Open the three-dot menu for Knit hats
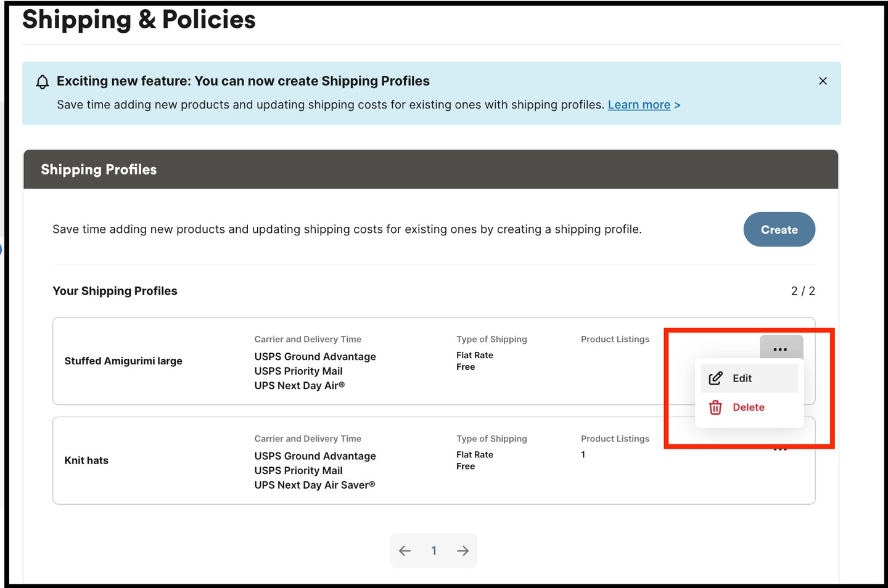Screen dimensions: 888x588 780,449
